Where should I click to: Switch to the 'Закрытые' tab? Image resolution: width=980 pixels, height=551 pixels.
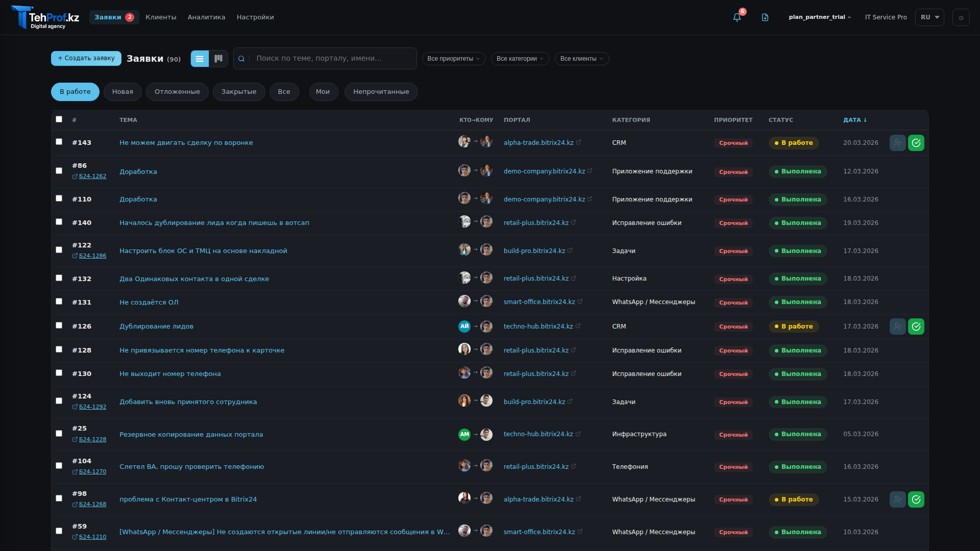point(238,92)
